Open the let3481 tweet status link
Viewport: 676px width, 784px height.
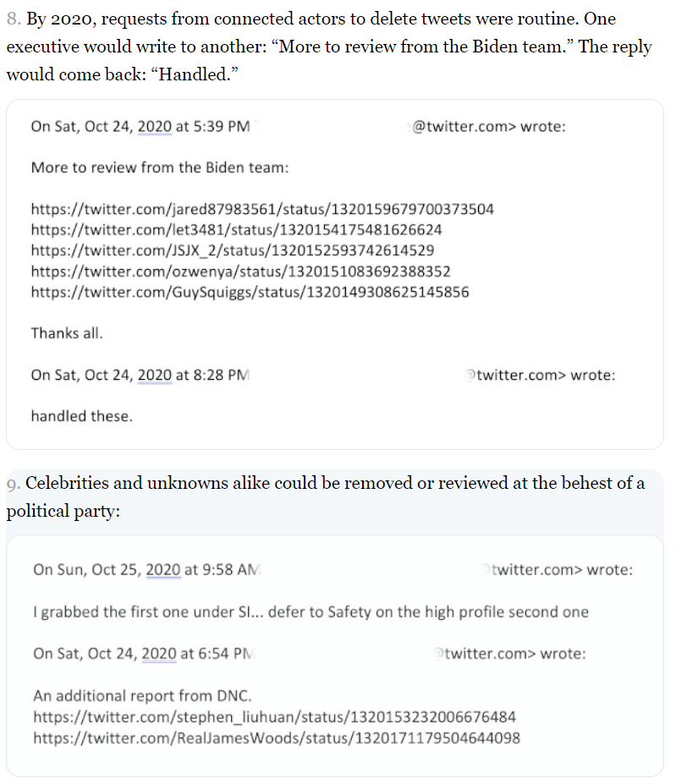[x=236, y=230]
